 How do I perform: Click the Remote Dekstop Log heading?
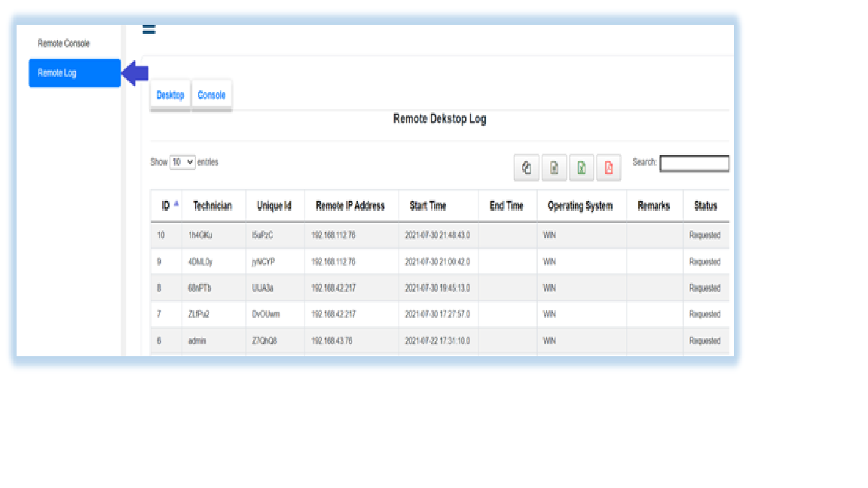click(x=439, y=119)
